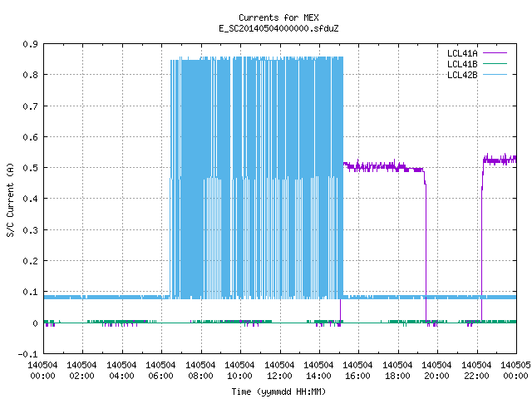Screen dimensions: 532x399
Task: Click the blue LCL42B legend line sample
Action: pyautogui.click(x=495, y=74)
